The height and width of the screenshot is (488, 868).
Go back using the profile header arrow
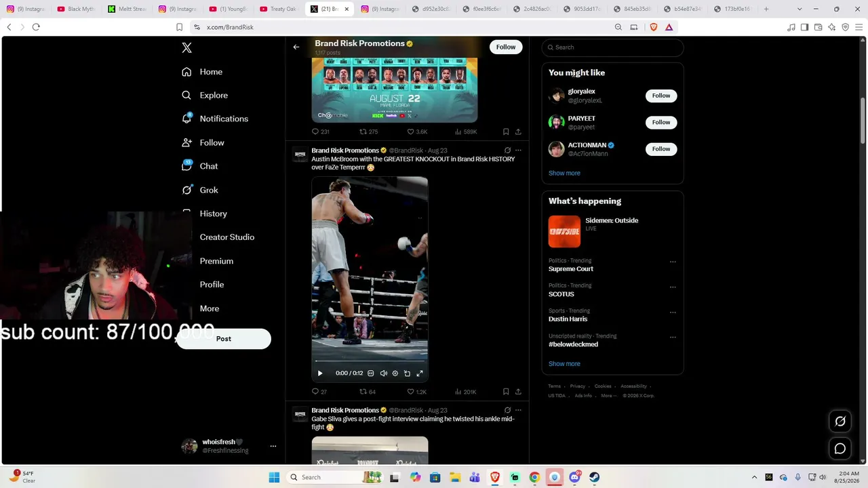tap(296, 47)
